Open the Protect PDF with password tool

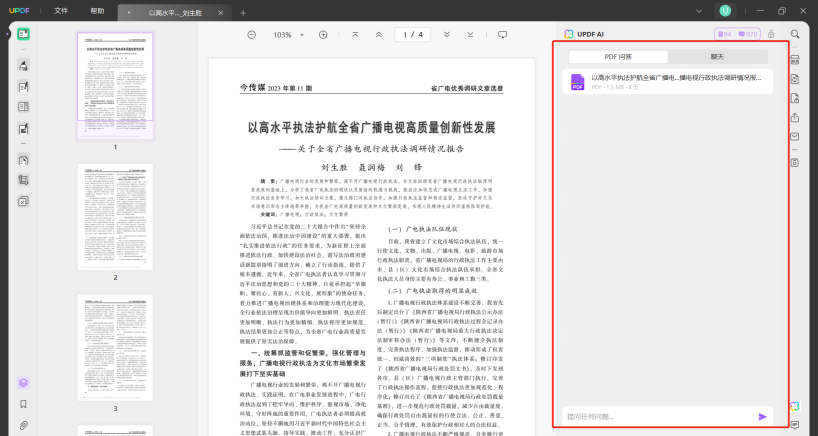[795, 99]
